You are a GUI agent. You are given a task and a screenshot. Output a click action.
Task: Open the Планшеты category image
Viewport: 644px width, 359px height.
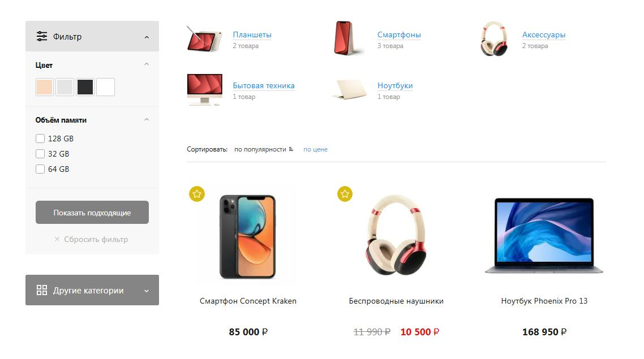(x=204, y=39)
